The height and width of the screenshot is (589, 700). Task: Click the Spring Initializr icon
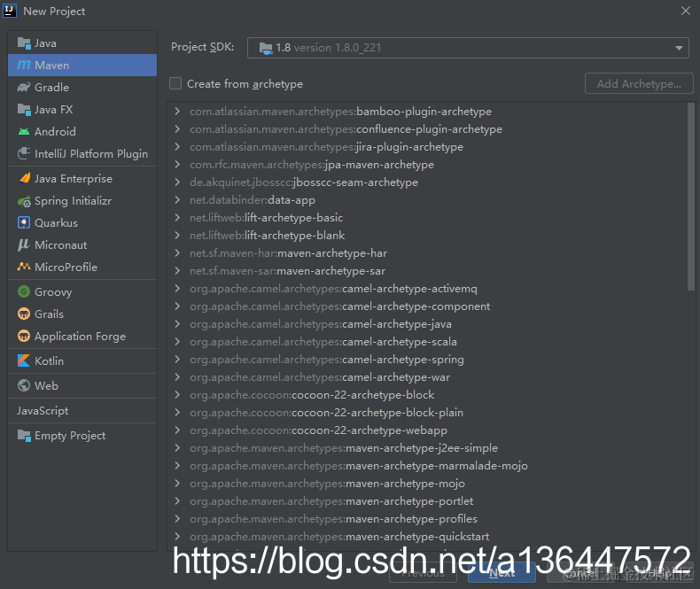pos(24,201)
